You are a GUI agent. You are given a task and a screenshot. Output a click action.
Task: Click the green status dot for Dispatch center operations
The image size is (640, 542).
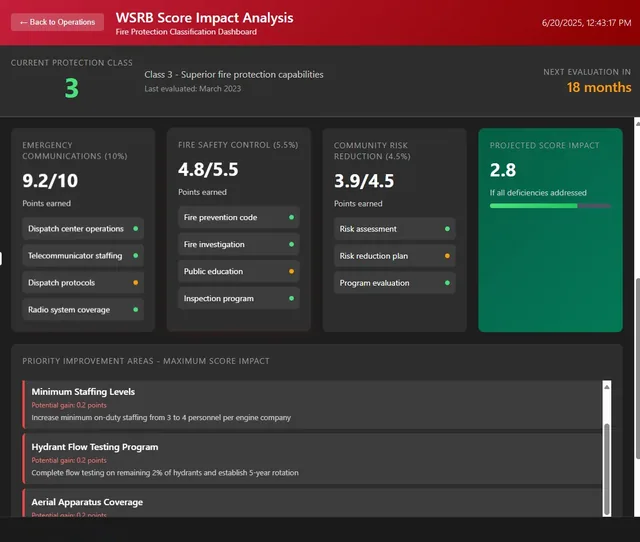pyautogui.click(x=136, y=229)
